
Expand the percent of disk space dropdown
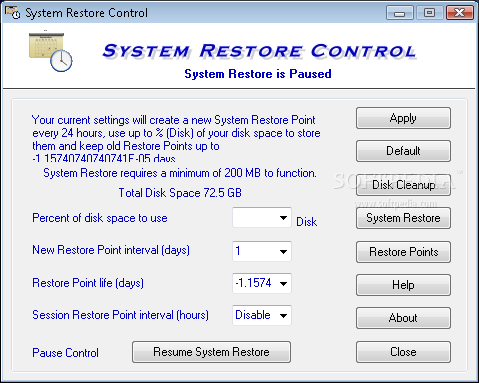point(283,218)
